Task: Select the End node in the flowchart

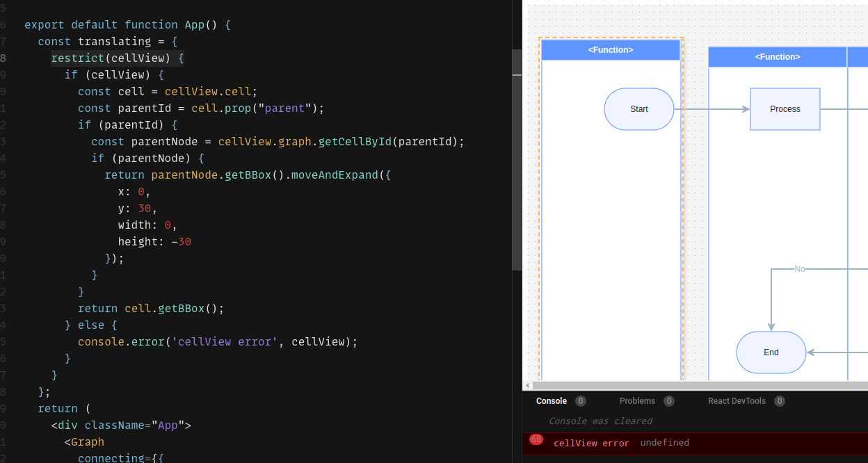Action: [771, 352]
